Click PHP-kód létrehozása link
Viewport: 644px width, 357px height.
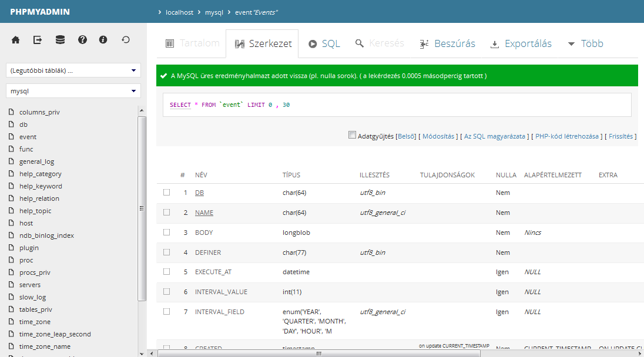point(567,136)
